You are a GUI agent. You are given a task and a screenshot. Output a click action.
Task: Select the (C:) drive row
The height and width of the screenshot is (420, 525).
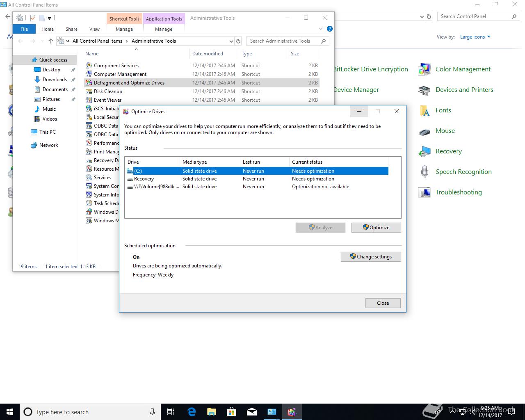coord(257,171)
